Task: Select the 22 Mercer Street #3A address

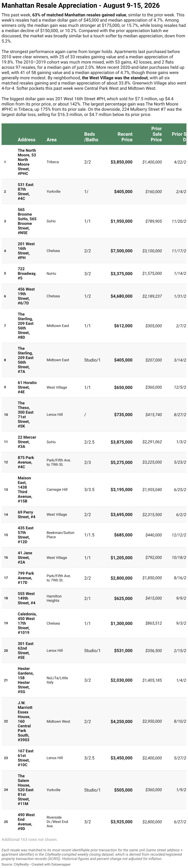Action: click(27, 442)
